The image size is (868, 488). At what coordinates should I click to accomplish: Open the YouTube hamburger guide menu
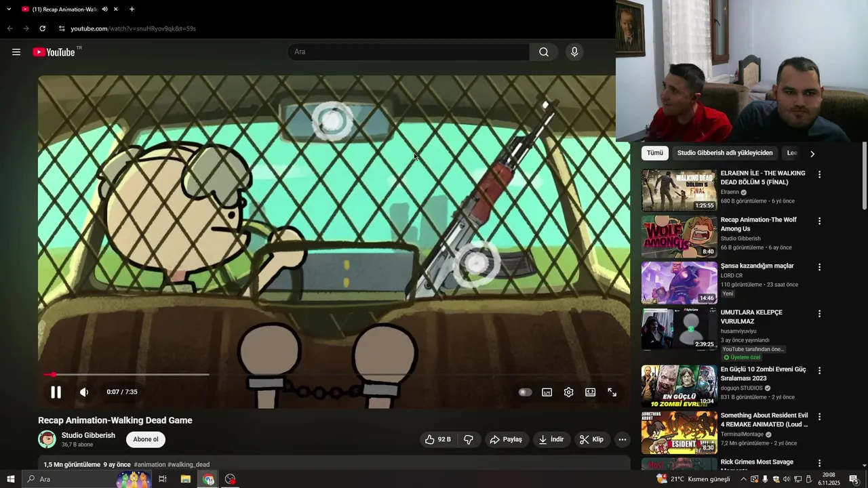(x=16, y=52)
